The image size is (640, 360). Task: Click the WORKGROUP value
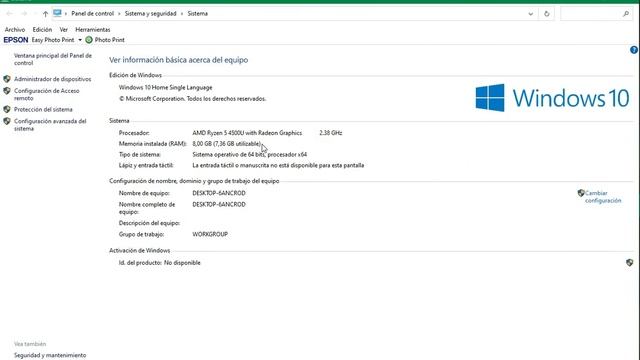tap(210, 234)
